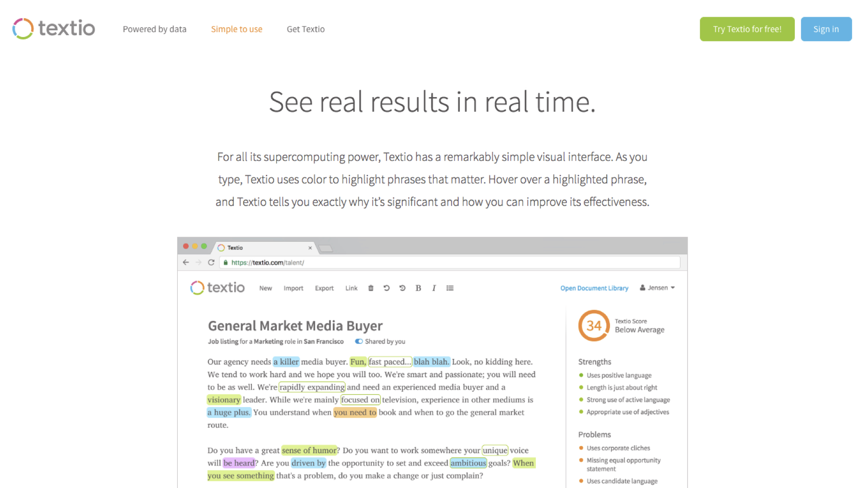Reload the page with refresh icon
This screenshot has height=488, width=868.
coord(211,262)
